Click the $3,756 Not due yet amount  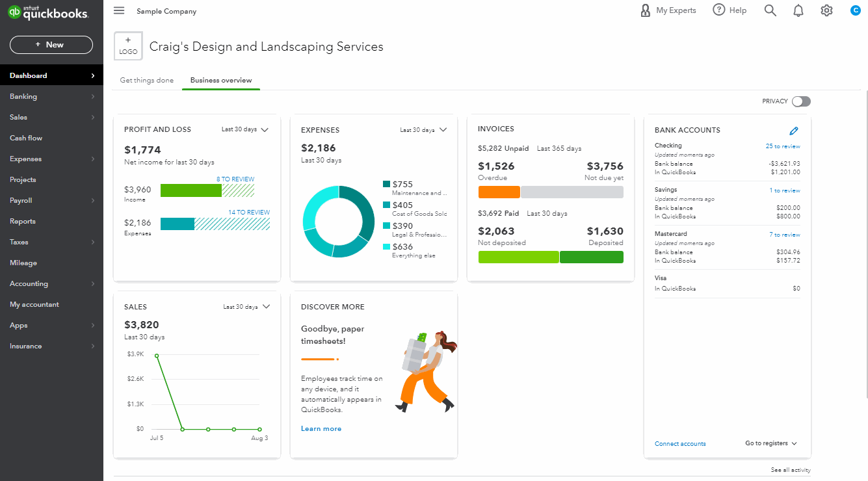click(605, 166)
